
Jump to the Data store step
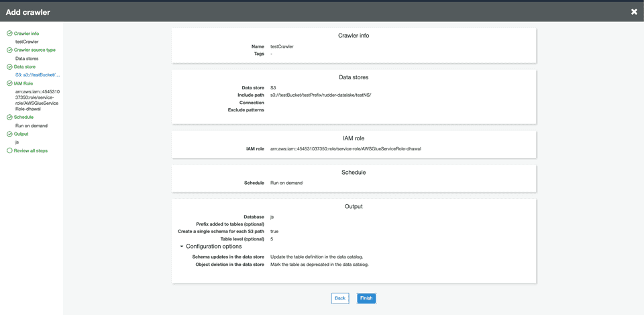click(25, 67)
